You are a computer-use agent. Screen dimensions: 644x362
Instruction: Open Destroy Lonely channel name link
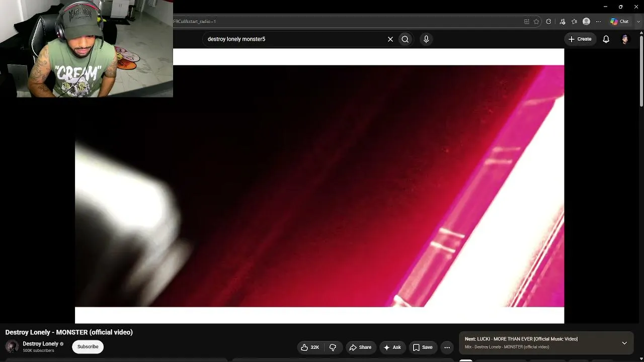(x=40, y=344)
